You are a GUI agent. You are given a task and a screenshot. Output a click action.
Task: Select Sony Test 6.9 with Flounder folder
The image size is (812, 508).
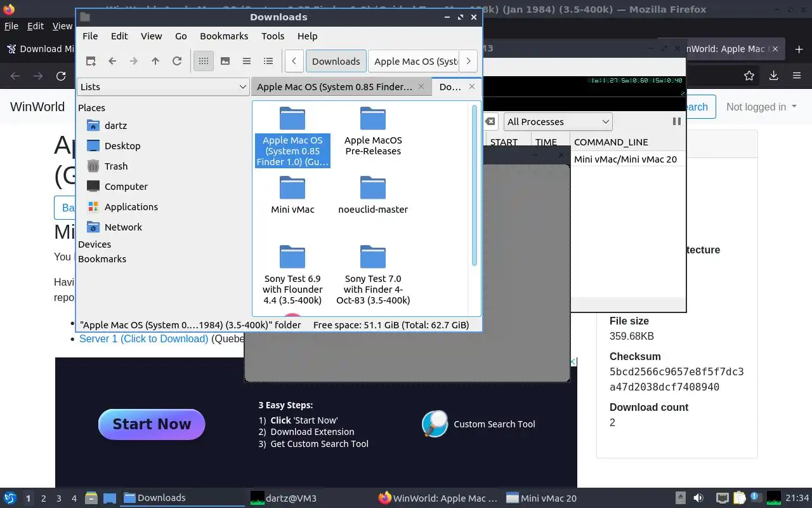[292, 275]
